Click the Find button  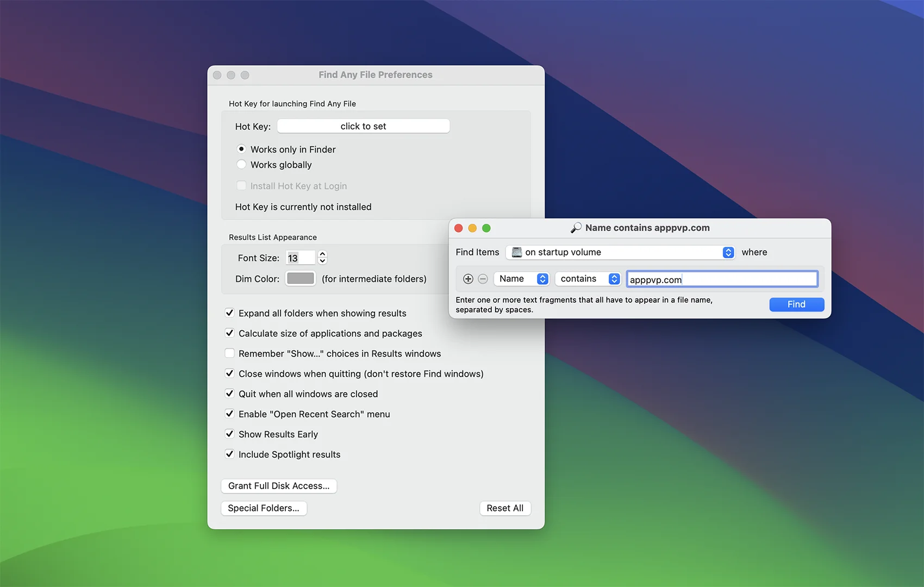coord(796,304)
